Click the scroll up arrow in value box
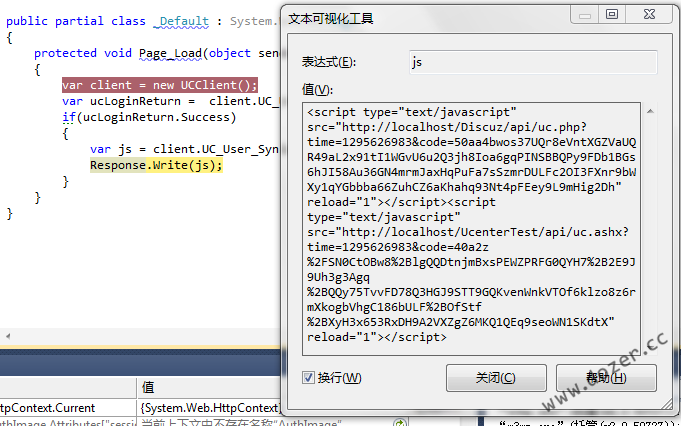The height and width of the screenshot is (426, 681). point(650,112)
